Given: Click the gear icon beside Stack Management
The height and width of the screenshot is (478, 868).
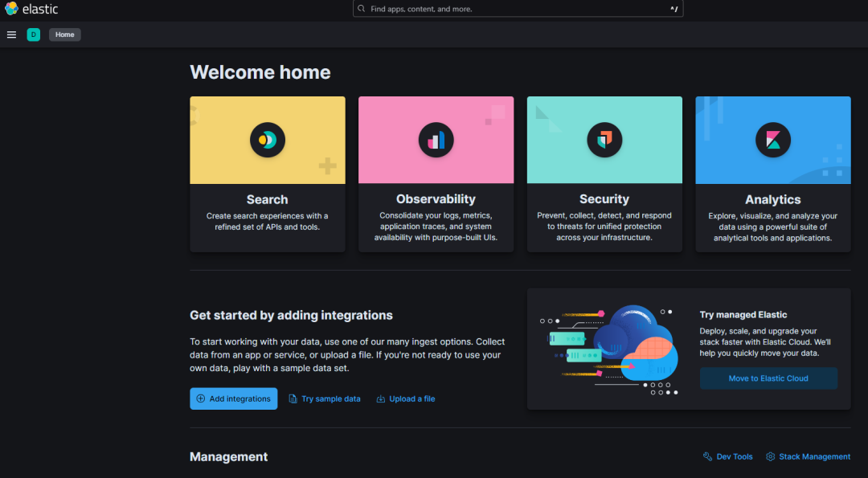Looking at the screenshot, I should 770,456.
